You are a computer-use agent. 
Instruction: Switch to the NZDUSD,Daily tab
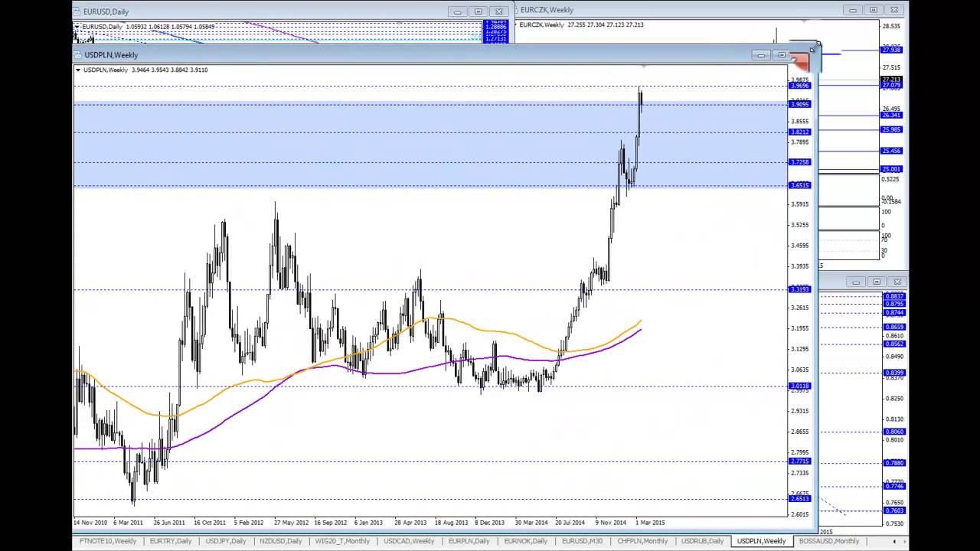click(x=281, y=541)
